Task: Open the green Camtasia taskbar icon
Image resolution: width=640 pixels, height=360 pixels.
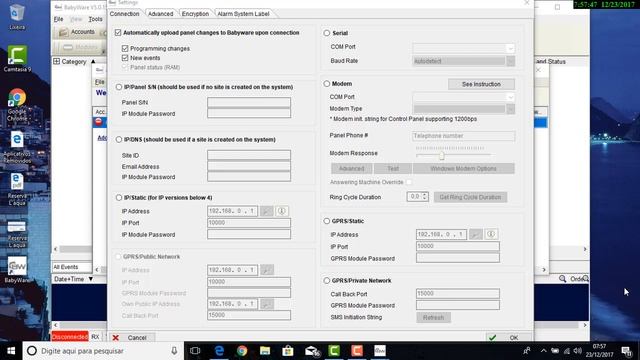Action: point(334,351)
